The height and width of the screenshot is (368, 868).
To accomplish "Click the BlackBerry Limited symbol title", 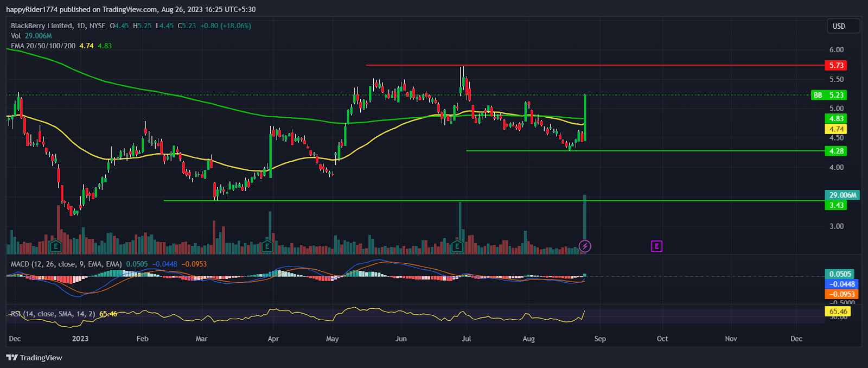I will (x=42, y=26).
